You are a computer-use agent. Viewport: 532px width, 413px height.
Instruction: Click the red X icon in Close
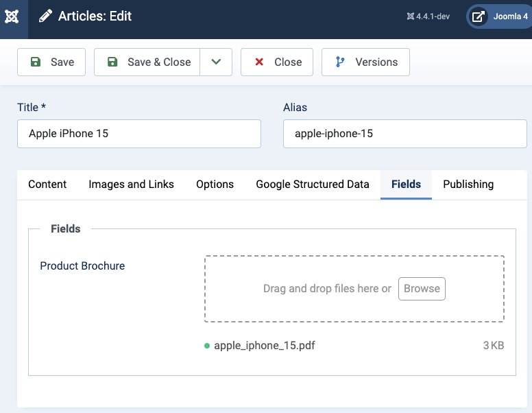(x=259, y=62)
